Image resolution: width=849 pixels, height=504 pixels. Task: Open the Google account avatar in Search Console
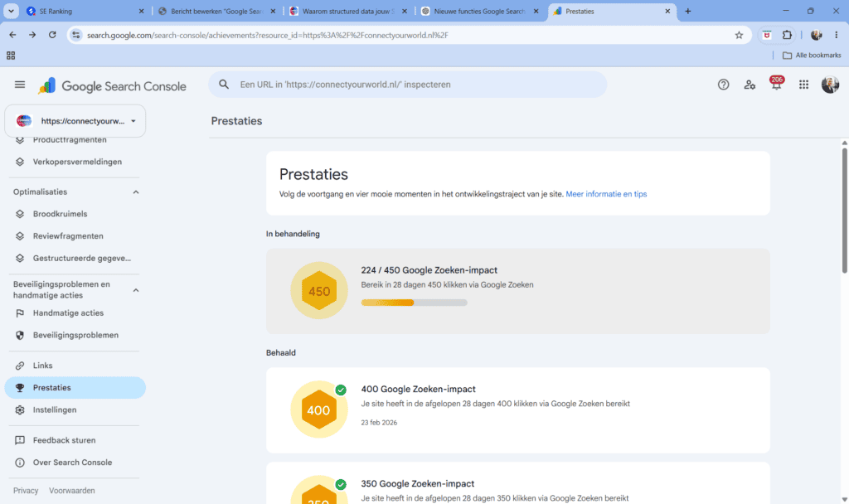tap(830, 85)
